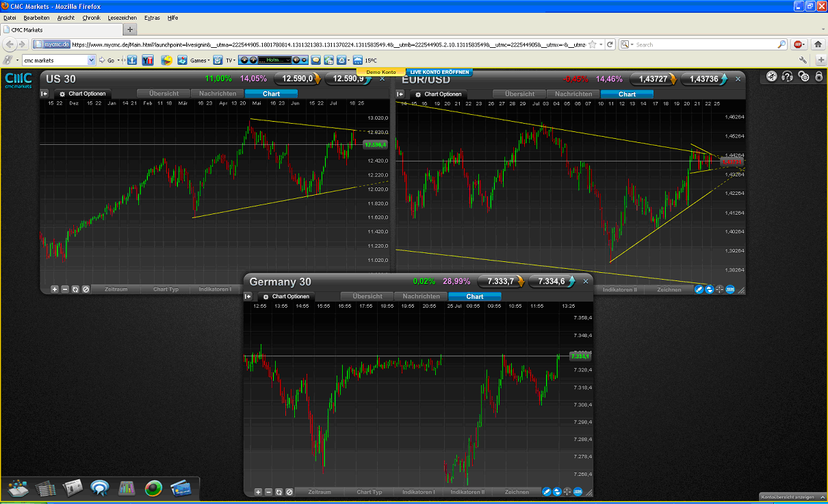Expand Zeitraum menu on US 30 chart

click(116, 289)
